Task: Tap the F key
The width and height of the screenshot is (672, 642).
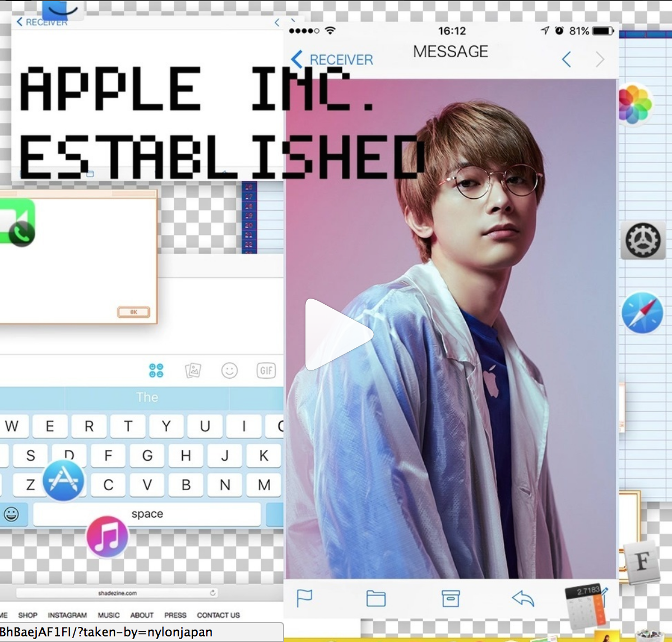Action: (x=108, y=455)
